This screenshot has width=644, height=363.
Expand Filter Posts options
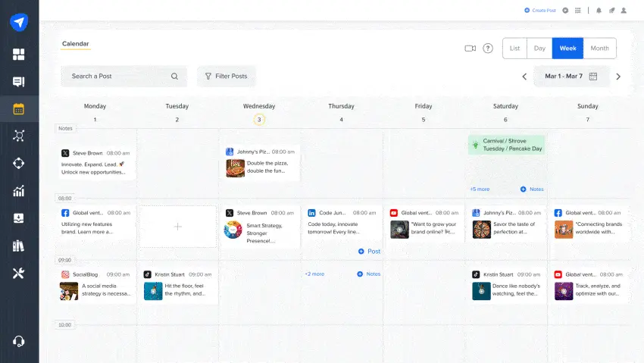(x=227, y=77)
